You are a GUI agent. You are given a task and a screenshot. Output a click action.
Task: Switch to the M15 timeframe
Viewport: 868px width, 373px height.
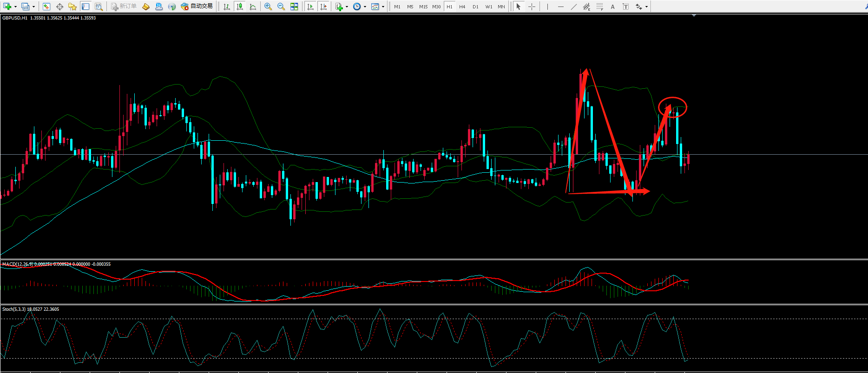[423, 7]
